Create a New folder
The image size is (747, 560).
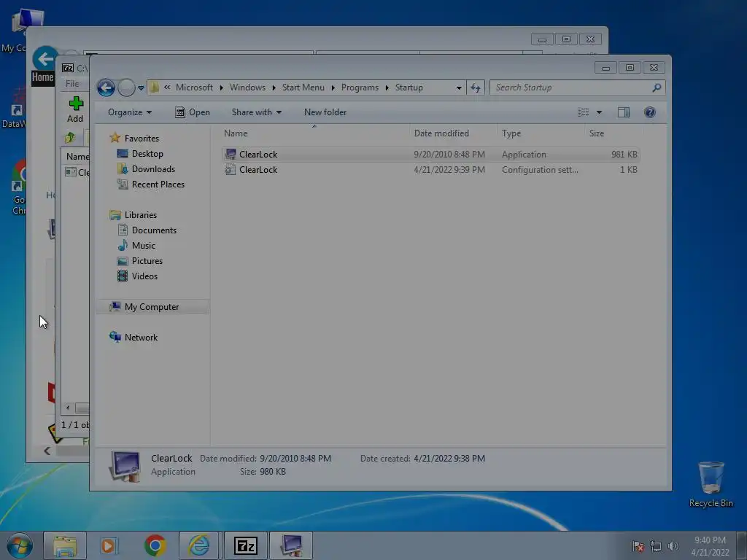tap(325, 112)
